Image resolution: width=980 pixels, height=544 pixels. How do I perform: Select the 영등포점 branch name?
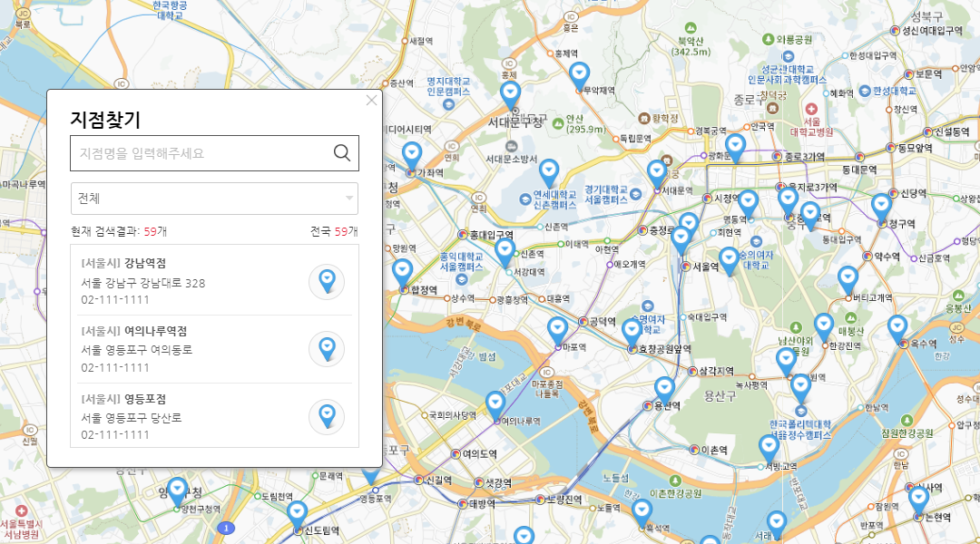[145, 398]
